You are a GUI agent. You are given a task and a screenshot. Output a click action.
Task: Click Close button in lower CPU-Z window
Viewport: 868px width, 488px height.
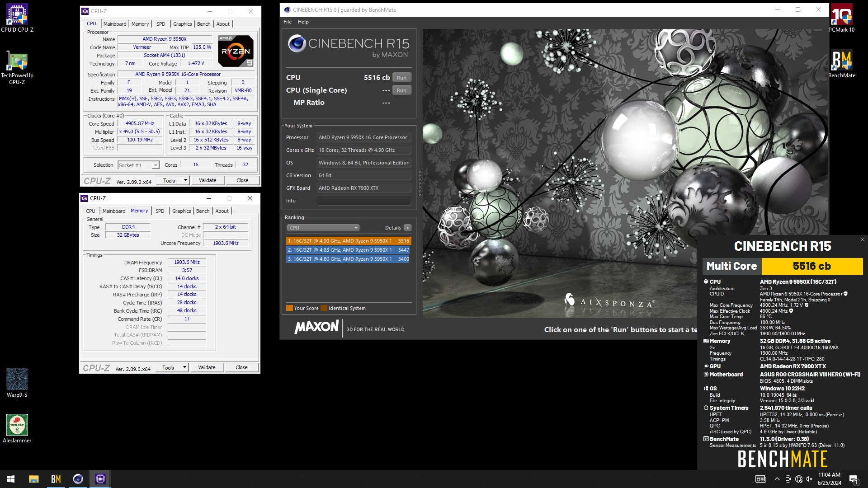point(241,367)
